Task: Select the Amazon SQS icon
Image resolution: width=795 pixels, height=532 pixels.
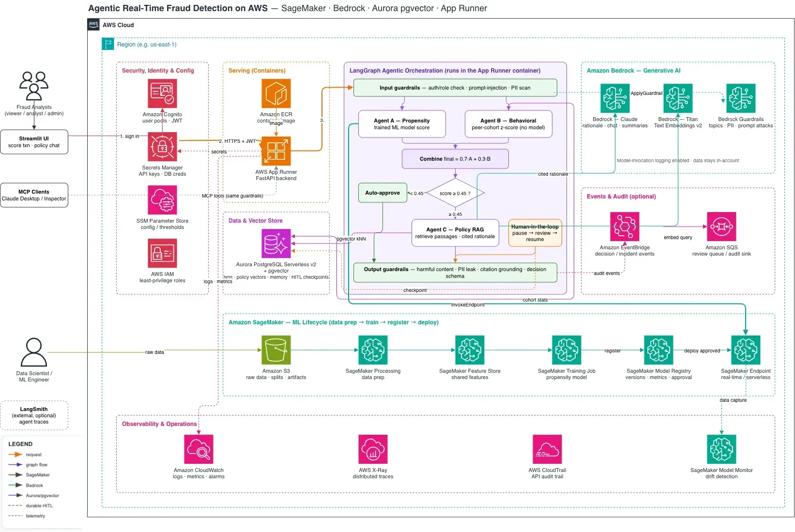Action: click(721, 227)
